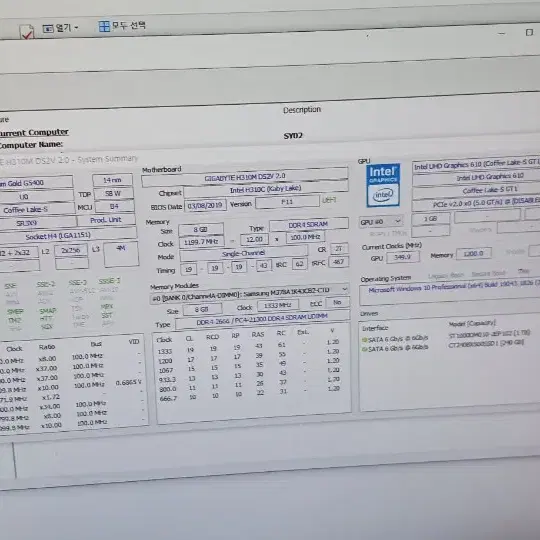Expand the Samsung M378A1K43CB2-CTD memory module dropdown
The height and width of the screenshot is (540, 540).
[249, 294]
